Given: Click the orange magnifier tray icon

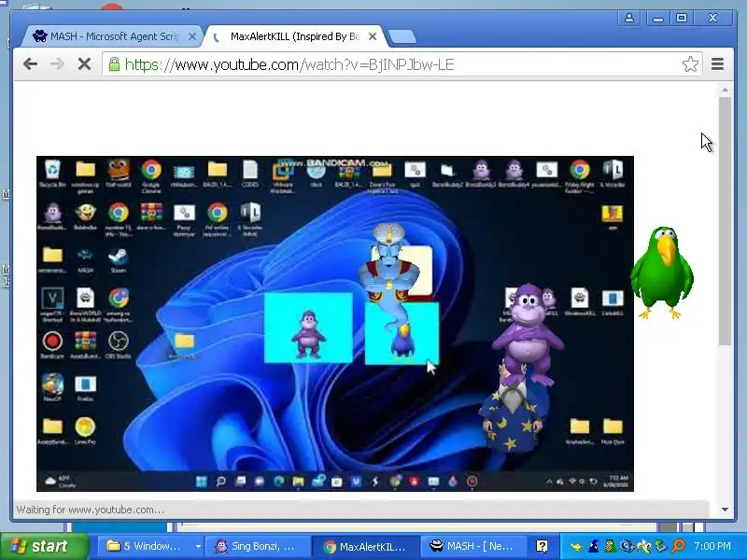Looking at the screenshot, I should pyautogui.click(x=678, y=546).
